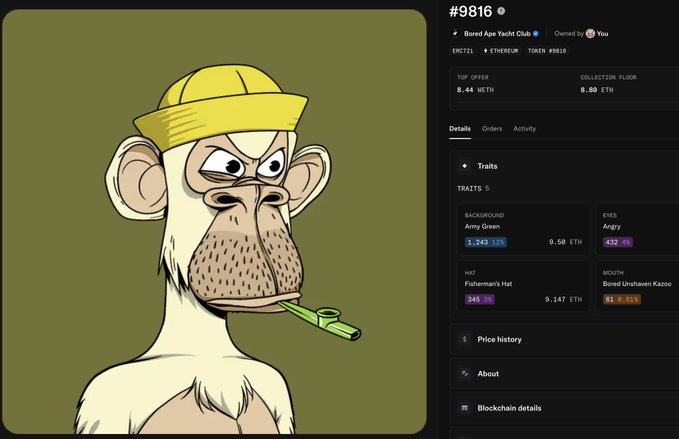Click the 61 0.61% rarity badge

pos(621,299)
